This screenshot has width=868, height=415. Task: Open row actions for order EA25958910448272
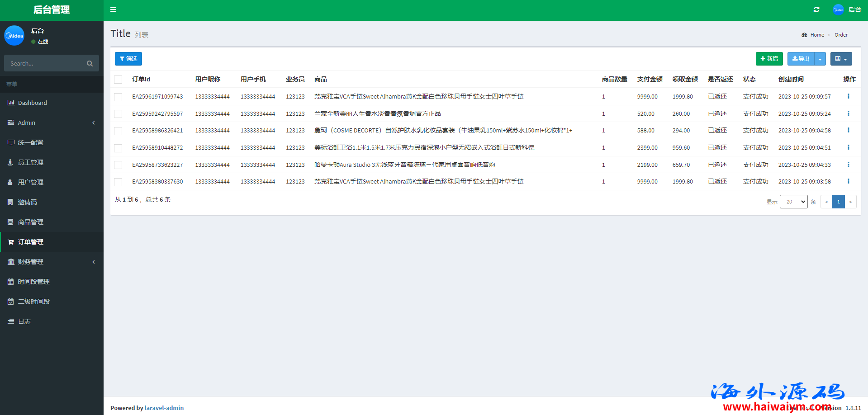tap(848, 147)
